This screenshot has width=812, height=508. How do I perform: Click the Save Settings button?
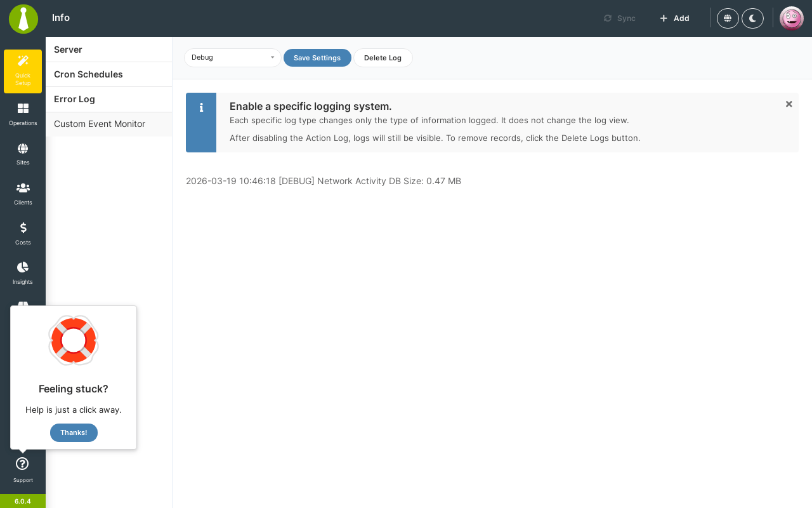317,58
